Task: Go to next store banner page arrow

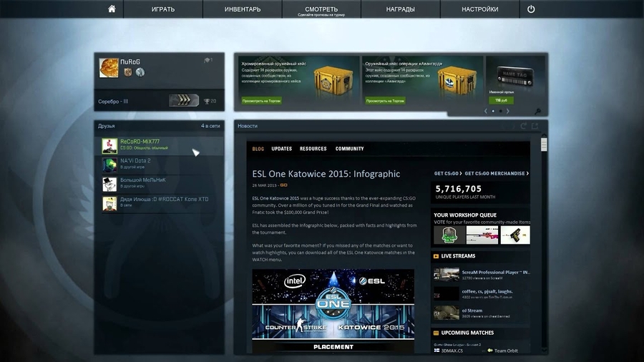Action: [x=507, y=111]
